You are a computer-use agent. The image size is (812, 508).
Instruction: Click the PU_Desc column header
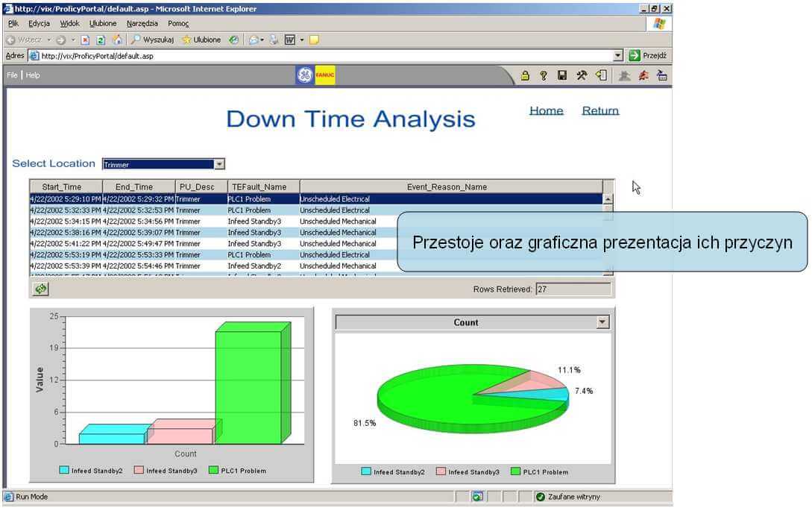tap(201, 186)
